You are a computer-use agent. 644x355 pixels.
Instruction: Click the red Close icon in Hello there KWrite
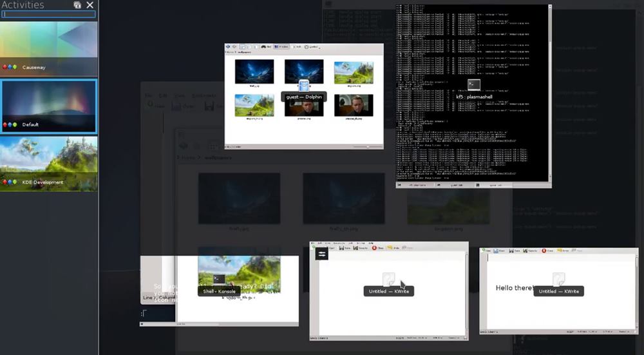pyautogui.click(x=544, y=251)
